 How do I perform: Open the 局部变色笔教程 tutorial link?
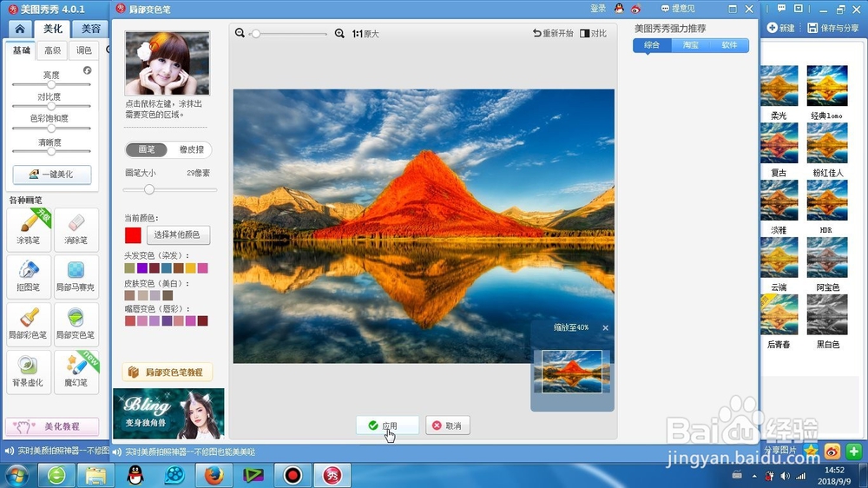(168, 373)
